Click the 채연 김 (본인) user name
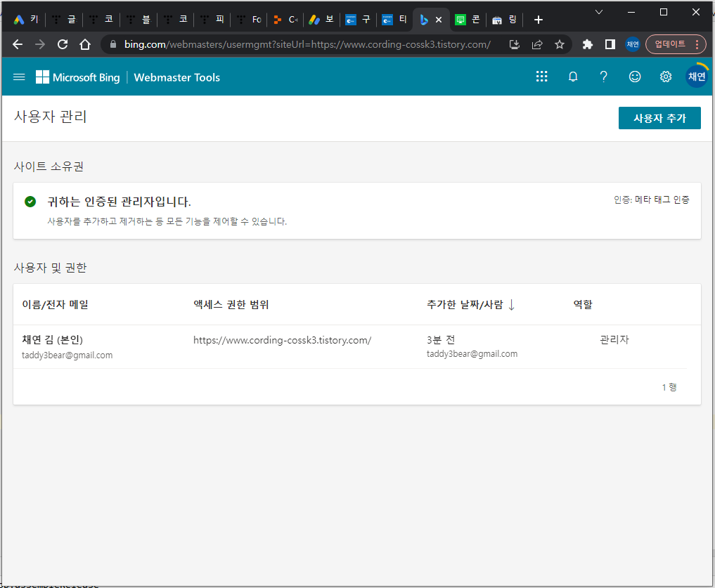The image size is (715, 588). pos(53,339)
